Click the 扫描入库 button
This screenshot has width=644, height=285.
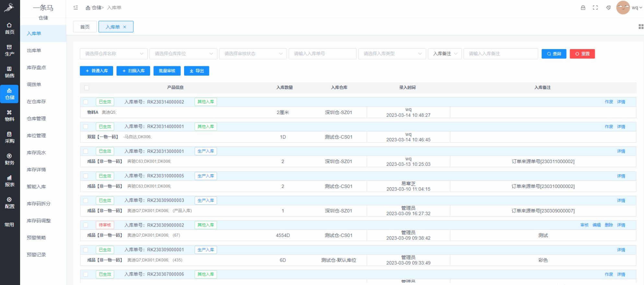click(x=133, y=71)
